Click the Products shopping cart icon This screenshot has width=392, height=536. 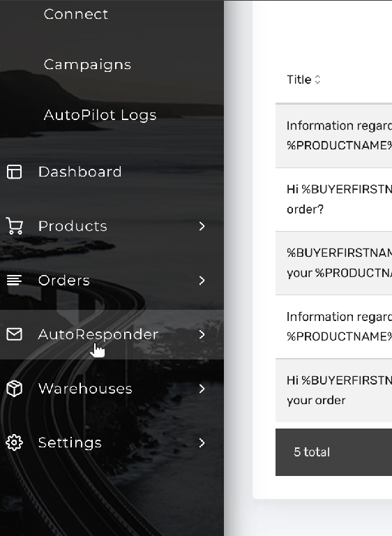tap(15, 226)
